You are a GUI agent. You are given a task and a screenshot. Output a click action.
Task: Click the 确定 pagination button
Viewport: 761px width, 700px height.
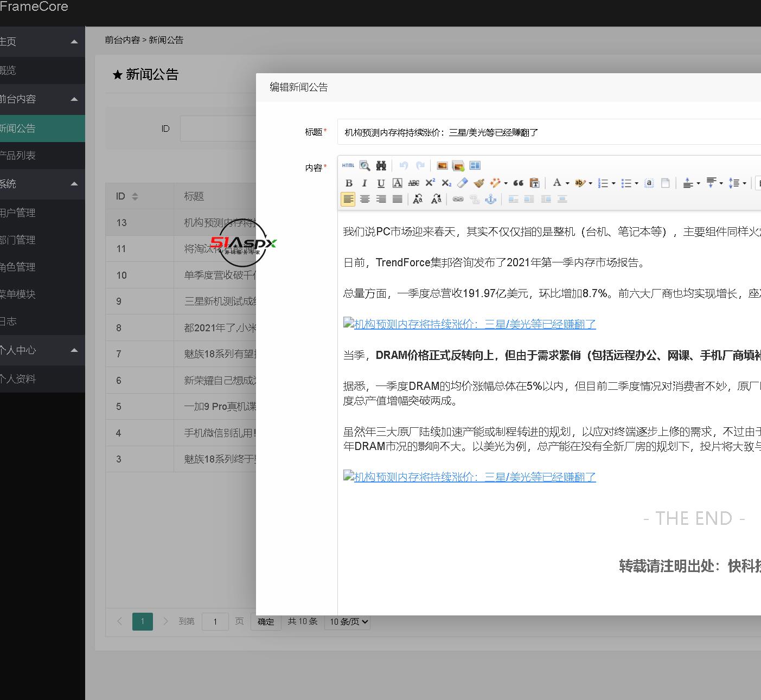(x=266, y=621)
